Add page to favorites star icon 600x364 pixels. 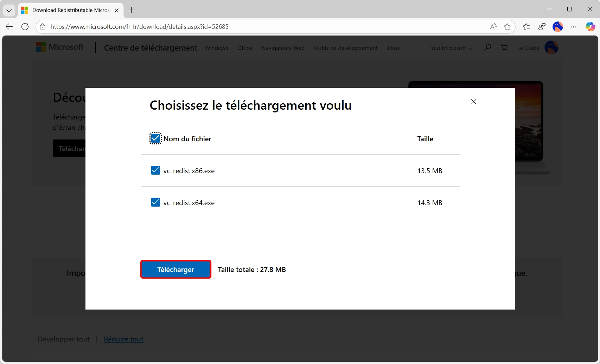point(507,27)
